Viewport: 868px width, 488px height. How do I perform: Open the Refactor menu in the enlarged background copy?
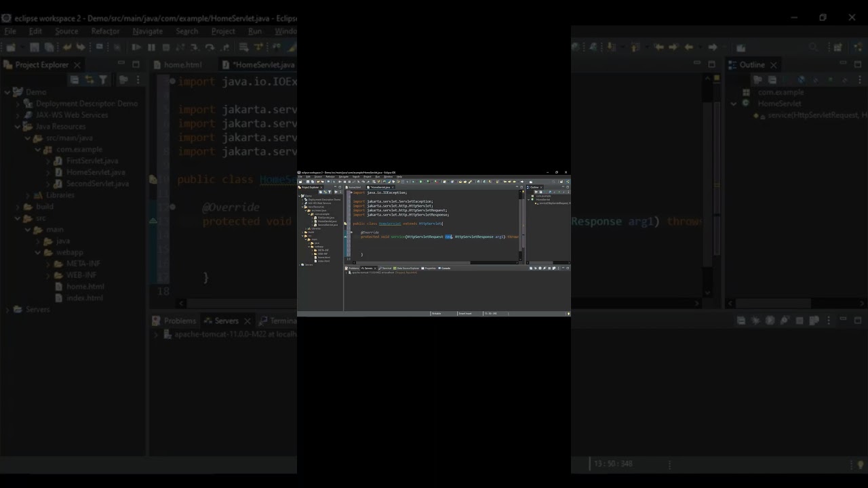[105, 31]
